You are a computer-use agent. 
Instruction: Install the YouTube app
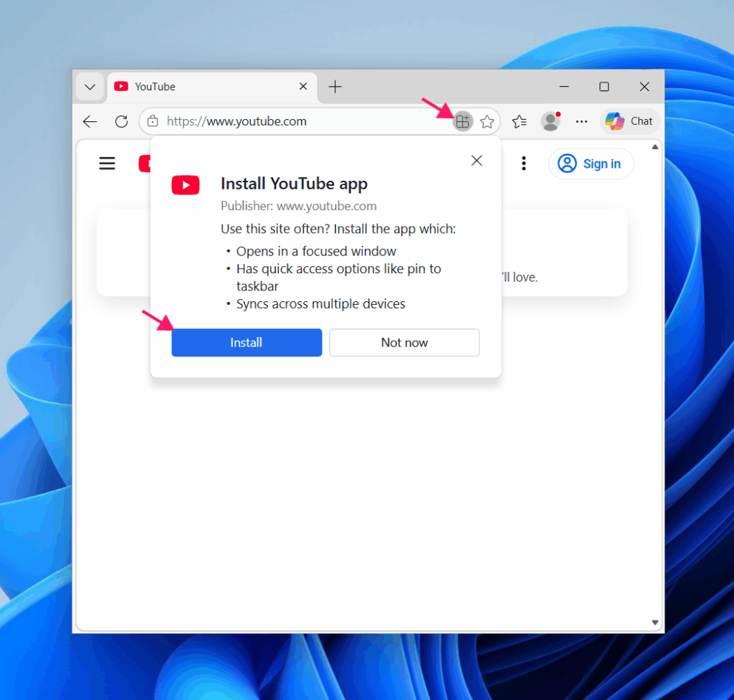(247, 343)
